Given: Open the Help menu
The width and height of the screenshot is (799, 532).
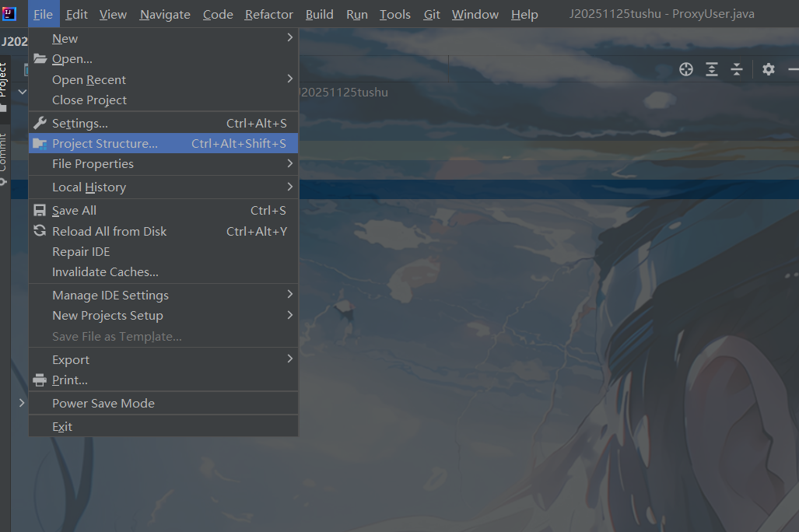Looking at the screenshot, I should coord(524,14).
